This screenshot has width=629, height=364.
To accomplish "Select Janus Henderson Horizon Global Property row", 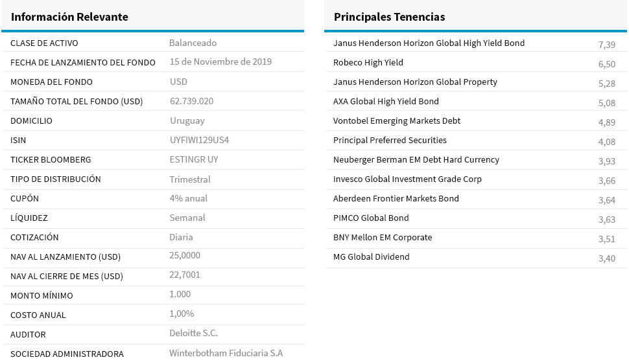I will coord(415,82).
